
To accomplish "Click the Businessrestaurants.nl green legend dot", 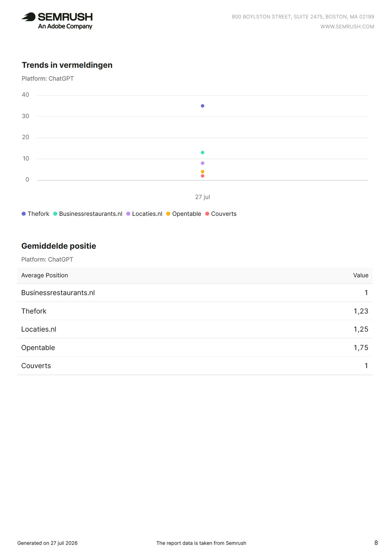I will (55, 214).
